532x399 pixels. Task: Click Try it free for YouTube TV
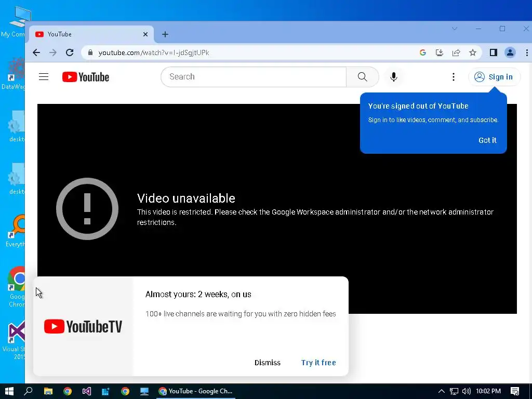318,363
